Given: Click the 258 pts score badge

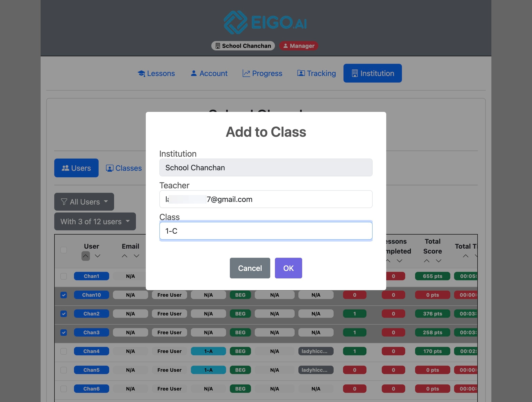Looking at the screenshot, I should coord(432,333).
